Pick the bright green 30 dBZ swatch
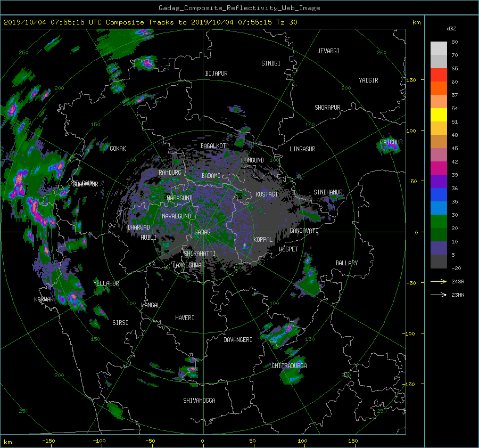Screen dimensions: 479x448 [439, 222]
